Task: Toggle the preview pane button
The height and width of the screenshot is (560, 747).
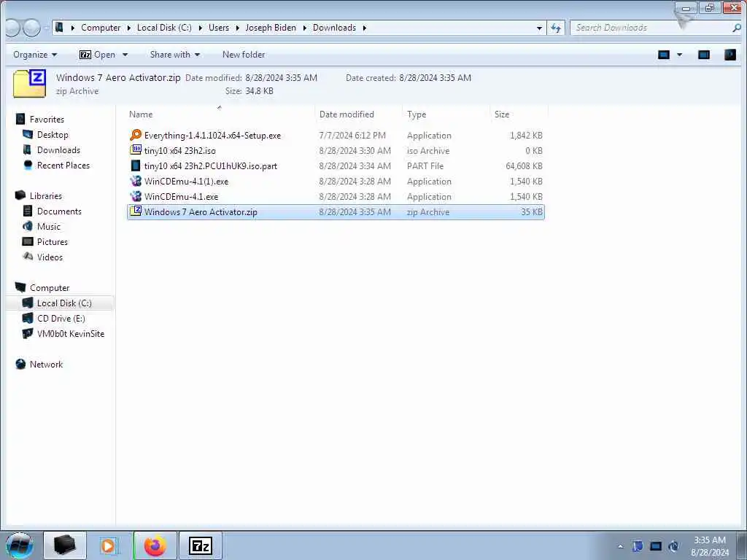Action: (x=704, y=55)
